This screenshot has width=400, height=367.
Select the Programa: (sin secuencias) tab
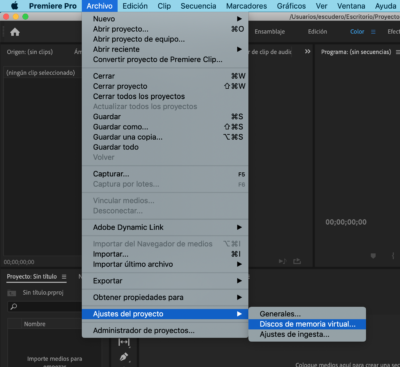coord(356,52)
